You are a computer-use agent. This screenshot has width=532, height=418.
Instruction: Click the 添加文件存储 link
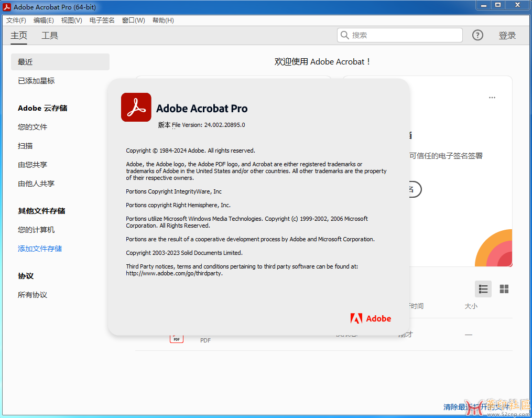point(40,249)
